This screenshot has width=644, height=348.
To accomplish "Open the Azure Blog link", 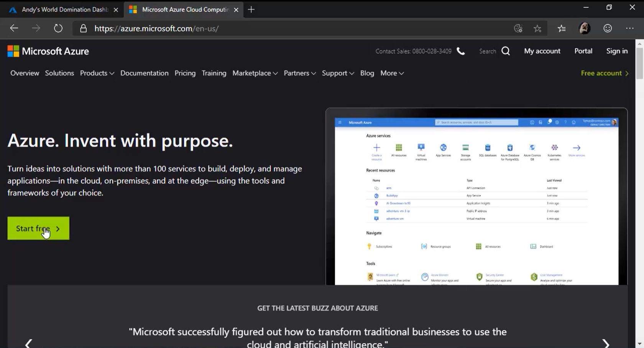I will 367,73.
